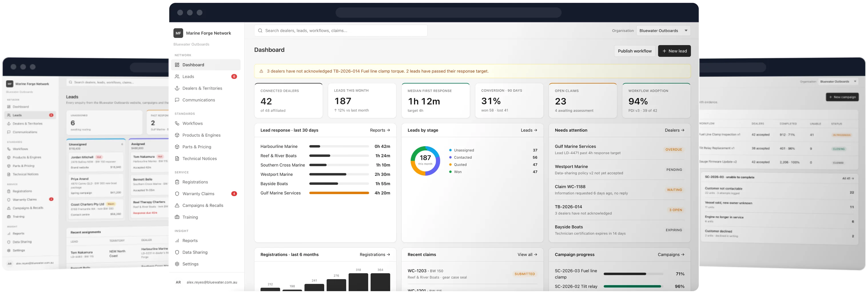Click the Reports bar chart icon in sidebar
The image size is (868, 294).
(177, 241)
